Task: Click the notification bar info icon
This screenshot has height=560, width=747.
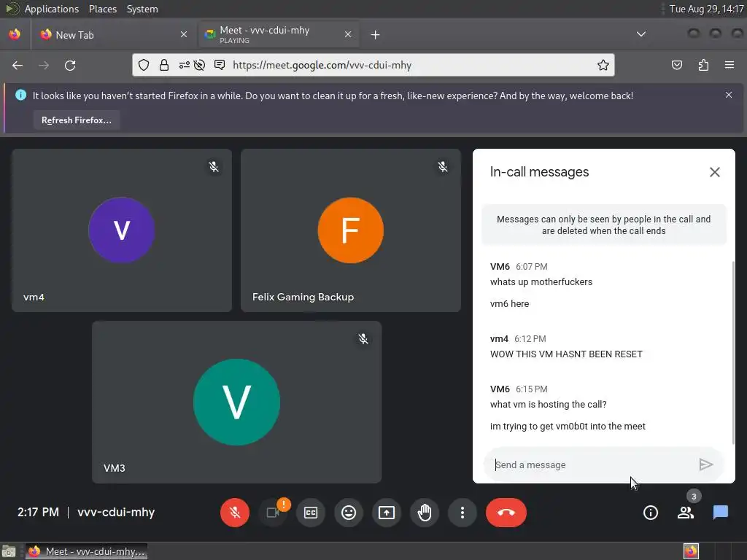Action: [x=20, y=96]
